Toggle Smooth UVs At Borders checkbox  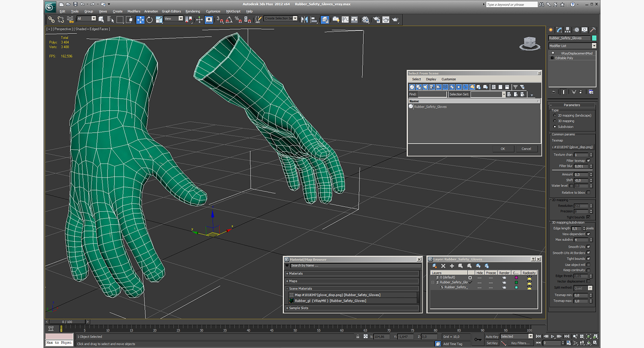click(x=588, y=253)
